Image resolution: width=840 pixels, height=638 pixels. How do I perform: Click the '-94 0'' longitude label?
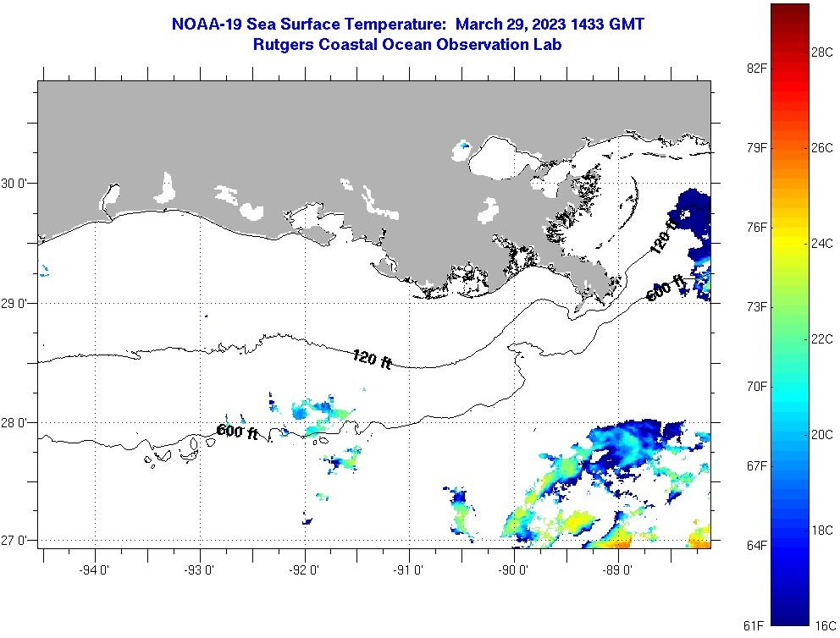[94, 569]
